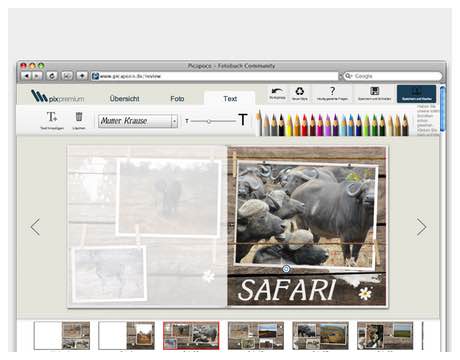Open the first page thumbnail
The height and width of the screenshot is (360, 460).
point(62,335)
